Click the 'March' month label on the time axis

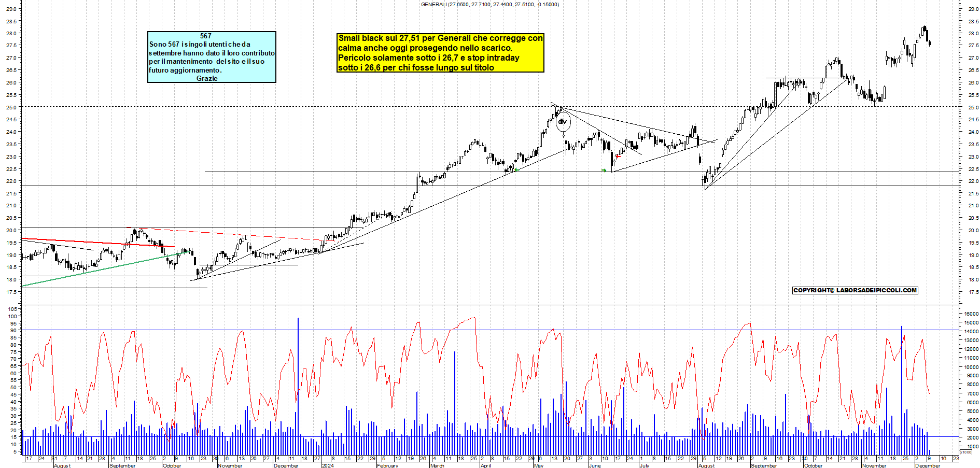(x=437, y=465)
